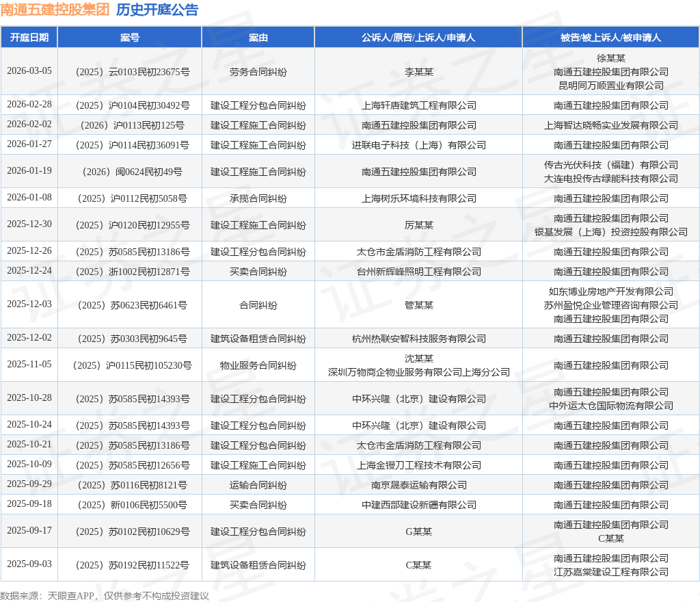Select the 劳务合同纠纷 case cause cell

[258, 71]
